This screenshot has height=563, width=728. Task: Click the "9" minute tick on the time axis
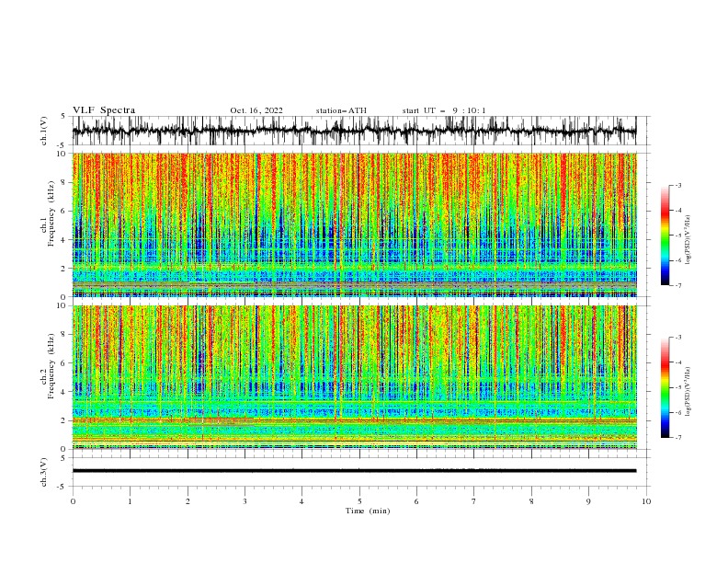tap(588, 501)
